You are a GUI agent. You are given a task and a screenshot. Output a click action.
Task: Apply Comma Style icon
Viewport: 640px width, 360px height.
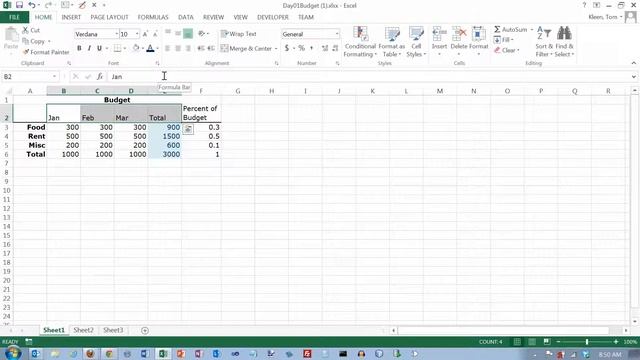tap(312, 48)
